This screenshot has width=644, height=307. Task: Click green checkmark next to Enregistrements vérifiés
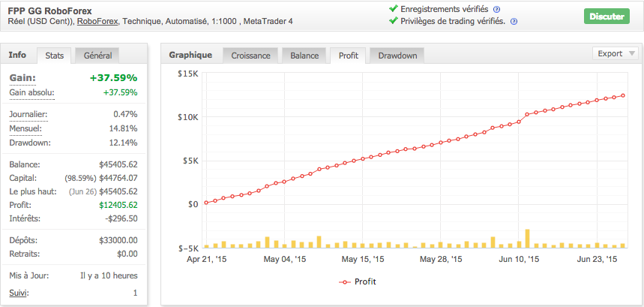pos(394,9)
